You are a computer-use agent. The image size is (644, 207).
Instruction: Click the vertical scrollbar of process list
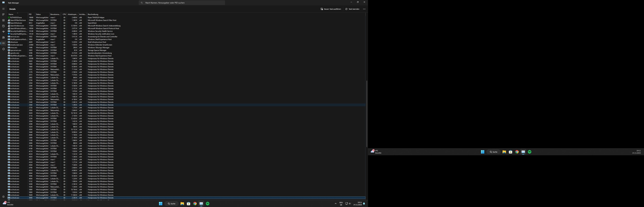click(366, 114)
